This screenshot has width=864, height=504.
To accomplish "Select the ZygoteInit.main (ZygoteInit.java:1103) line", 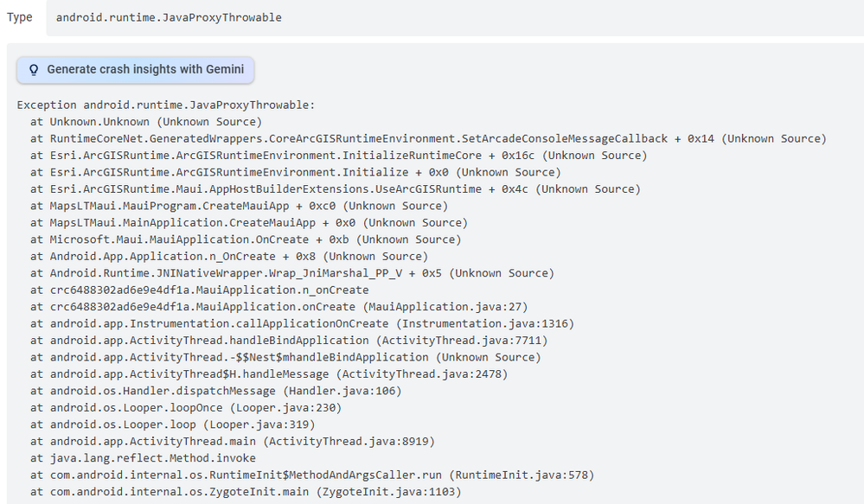I will point(246,491).
